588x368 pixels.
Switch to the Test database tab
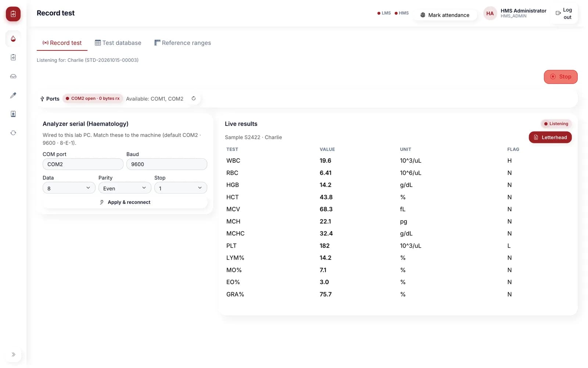tap(118, 43)
